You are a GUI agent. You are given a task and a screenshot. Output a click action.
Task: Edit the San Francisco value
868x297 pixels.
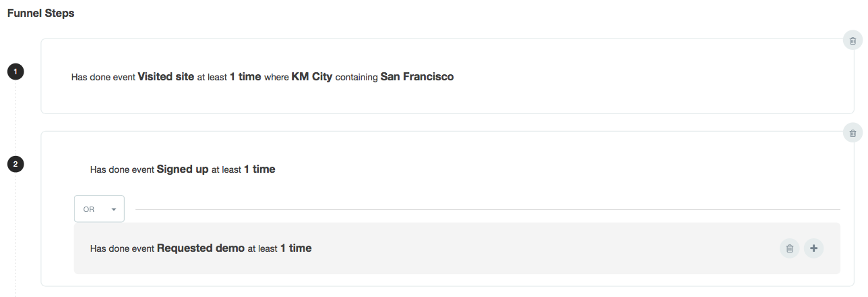417,77
